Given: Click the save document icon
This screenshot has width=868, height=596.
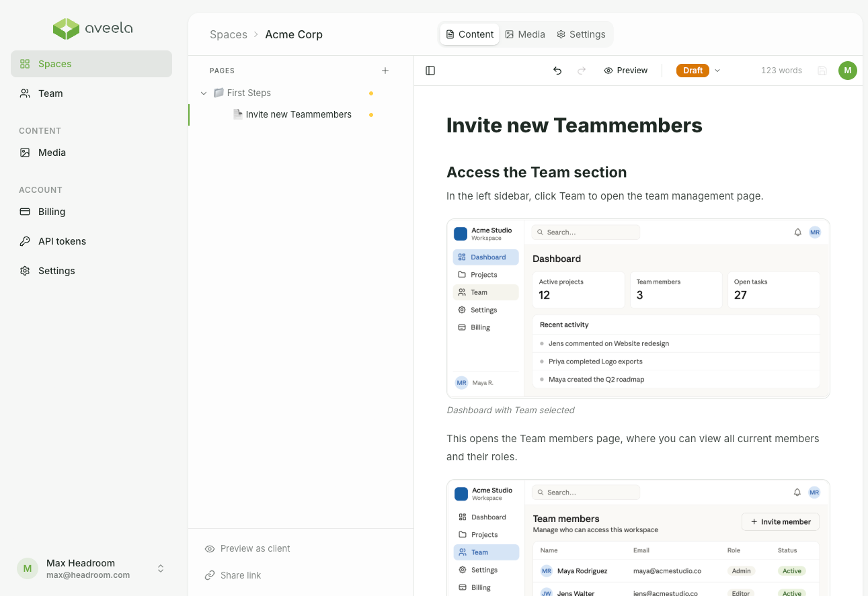Looking at the screenshot, I should click(x=822, y=71).
